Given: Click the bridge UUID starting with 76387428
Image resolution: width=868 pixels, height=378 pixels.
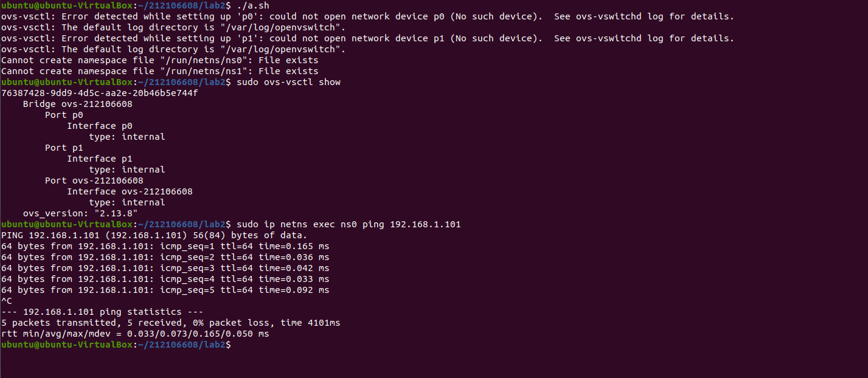Looking at the screenshot, I should tap(100, 93).
